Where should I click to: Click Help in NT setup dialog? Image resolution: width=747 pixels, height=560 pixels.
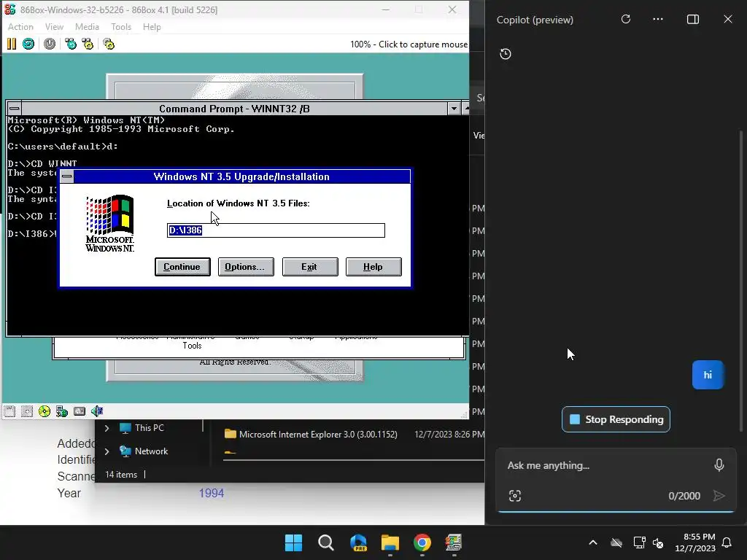click(x=373, y=267)
